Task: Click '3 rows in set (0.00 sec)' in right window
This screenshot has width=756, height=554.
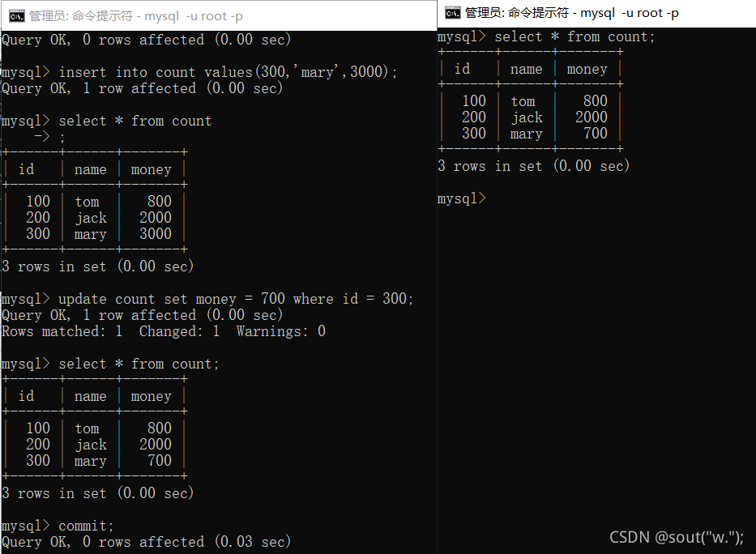Action: click(533, 166)
